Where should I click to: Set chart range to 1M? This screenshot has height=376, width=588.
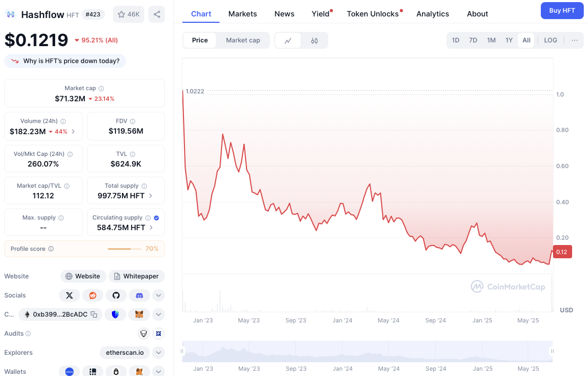click(492, 40)
